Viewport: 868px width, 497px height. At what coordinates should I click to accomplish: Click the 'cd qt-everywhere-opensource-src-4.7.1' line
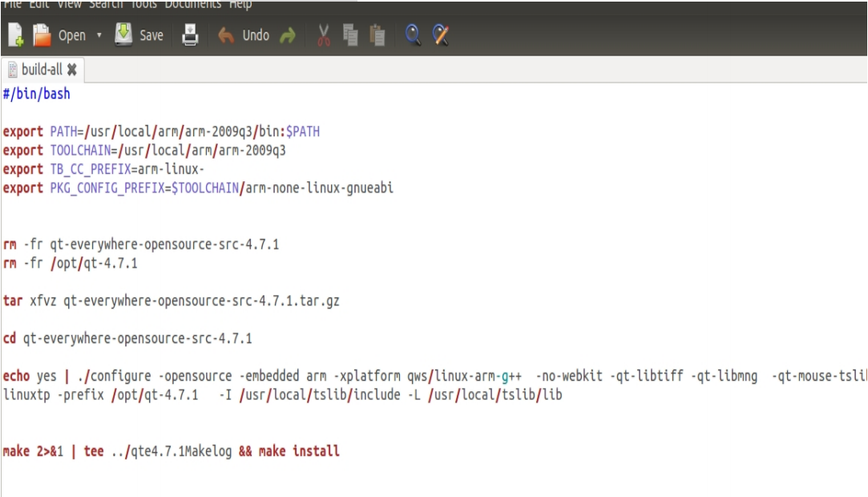(x=127, y=339)
